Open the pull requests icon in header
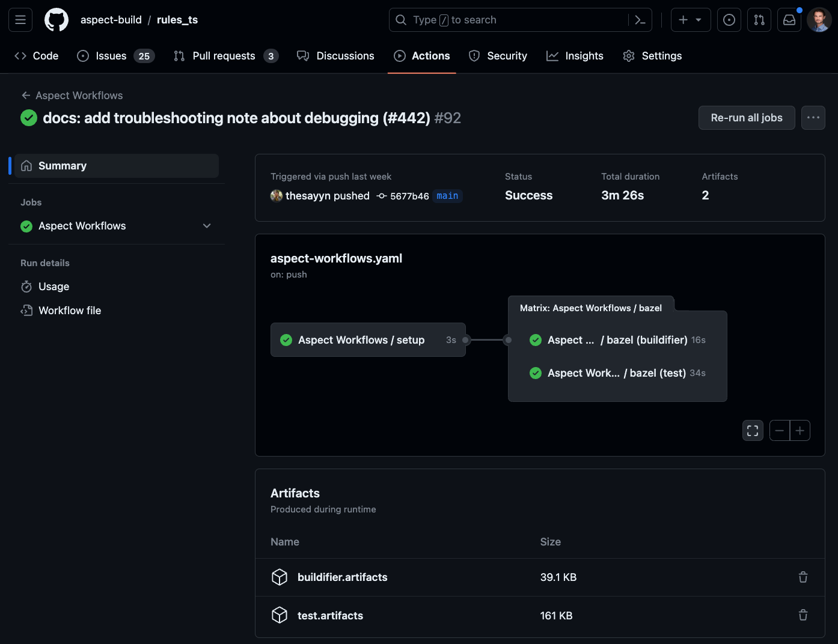Image resolution: width=838 pixels, height=644 pixels. point(759,20)
